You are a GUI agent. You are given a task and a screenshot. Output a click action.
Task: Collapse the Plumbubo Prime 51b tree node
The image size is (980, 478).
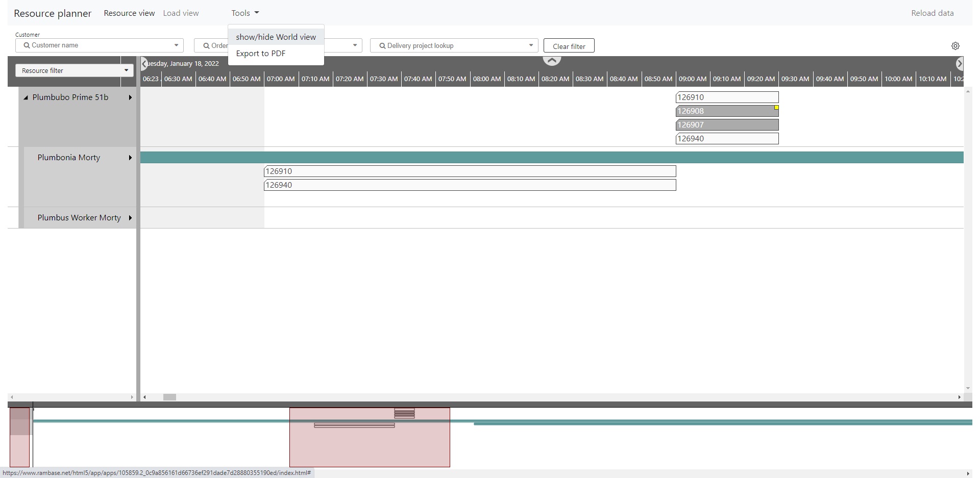click(x=26, y=97)
